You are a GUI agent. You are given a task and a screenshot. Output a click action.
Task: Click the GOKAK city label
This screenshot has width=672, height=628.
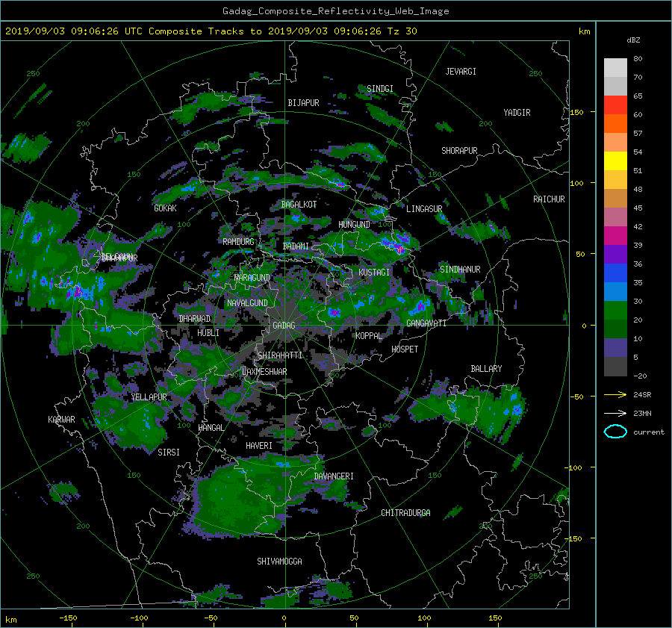pos(165,208)
